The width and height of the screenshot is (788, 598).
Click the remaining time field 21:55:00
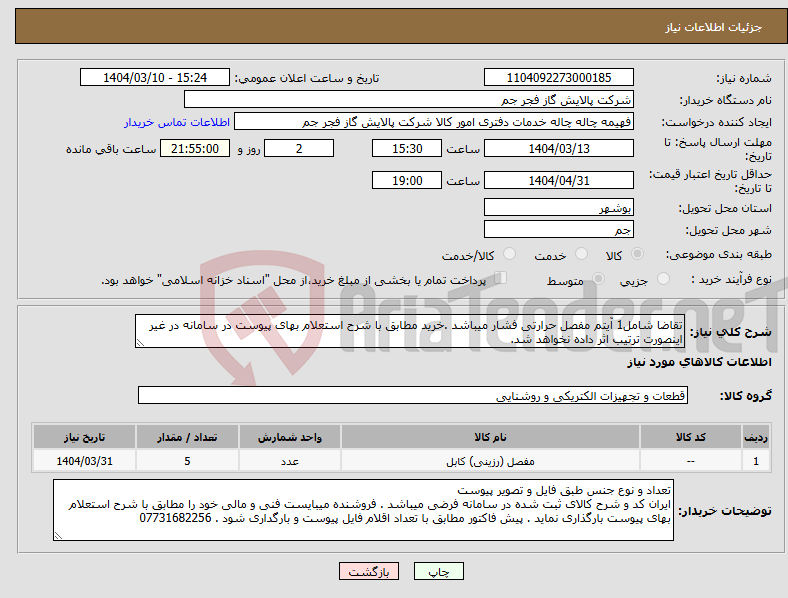194,148
